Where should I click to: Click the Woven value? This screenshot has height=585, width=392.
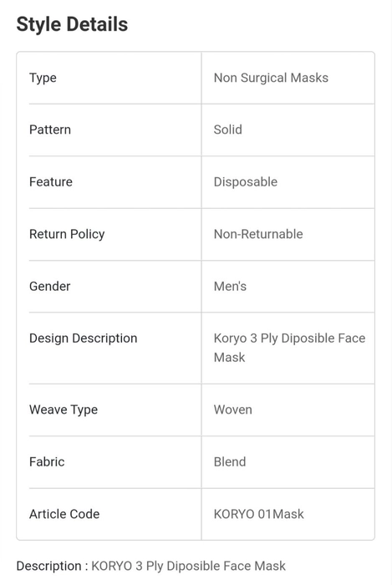point(232,409)
